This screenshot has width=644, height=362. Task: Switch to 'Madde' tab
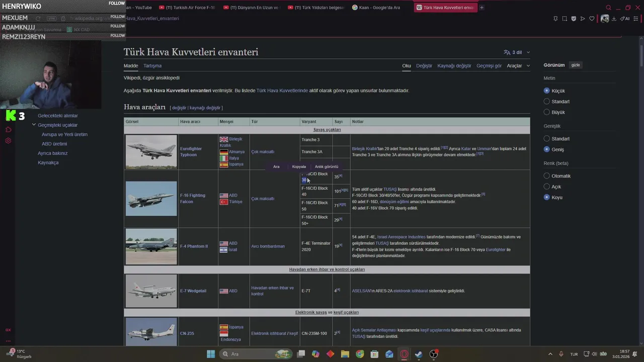[131, 66]
